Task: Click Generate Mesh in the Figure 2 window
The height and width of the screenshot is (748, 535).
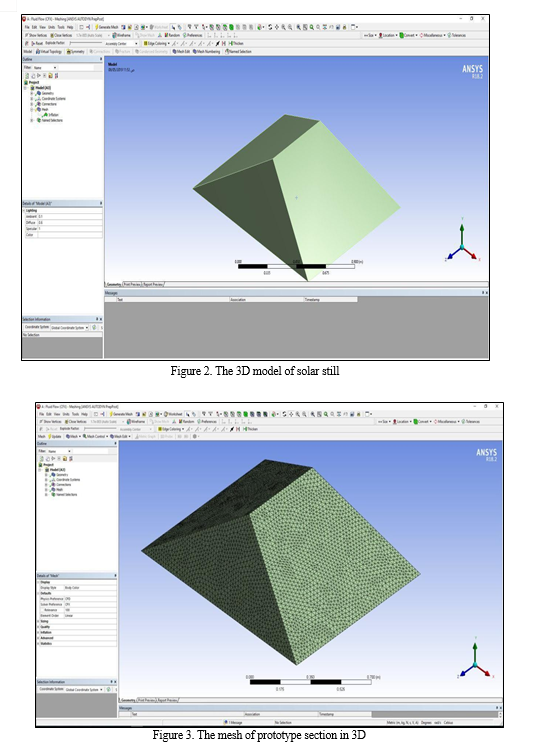Action: (x=107, y=27)
